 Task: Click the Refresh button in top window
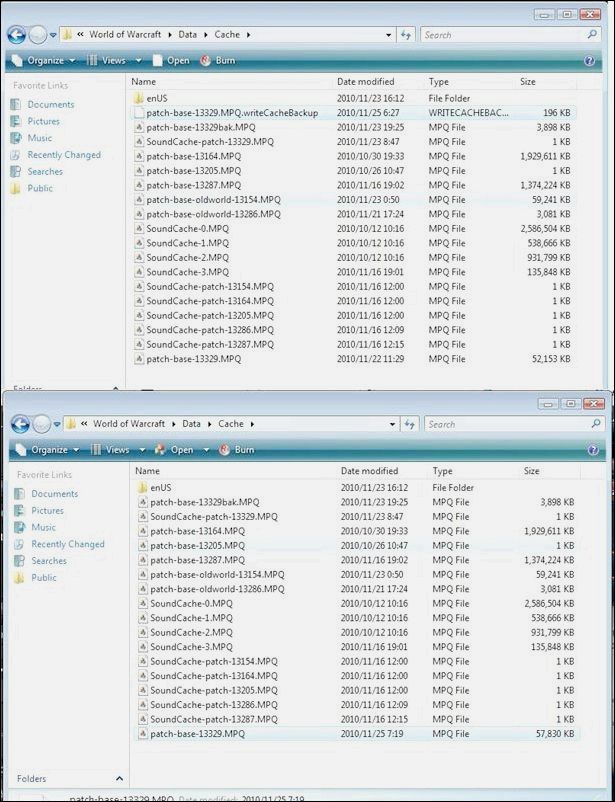(406, 35)
